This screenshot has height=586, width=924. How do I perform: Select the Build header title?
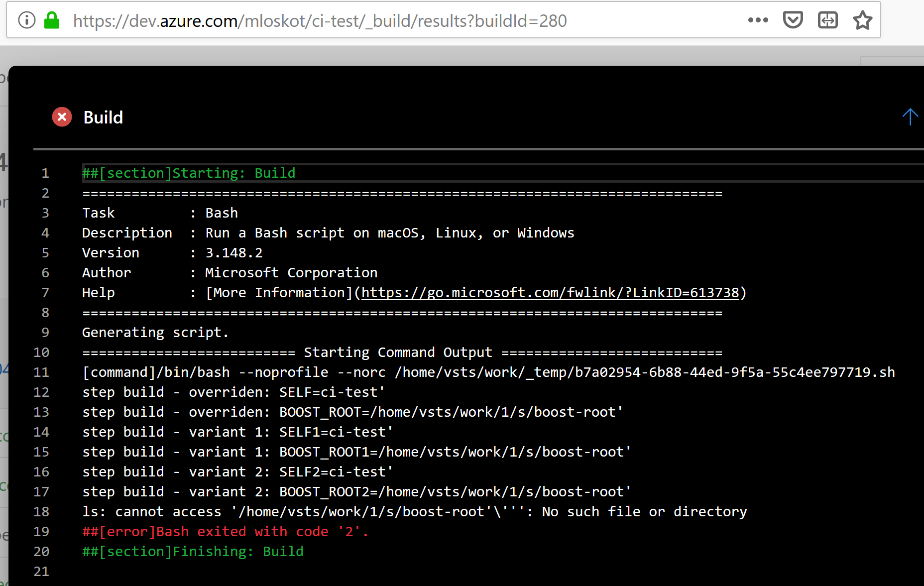103,117
